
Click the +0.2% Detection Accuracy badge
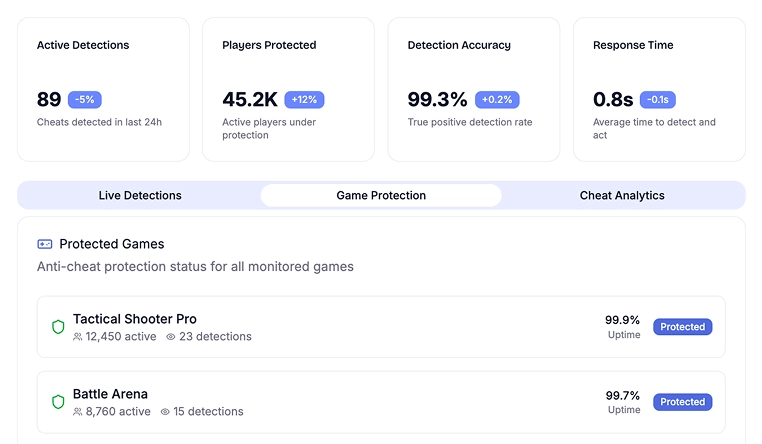(x=497, y=100)
